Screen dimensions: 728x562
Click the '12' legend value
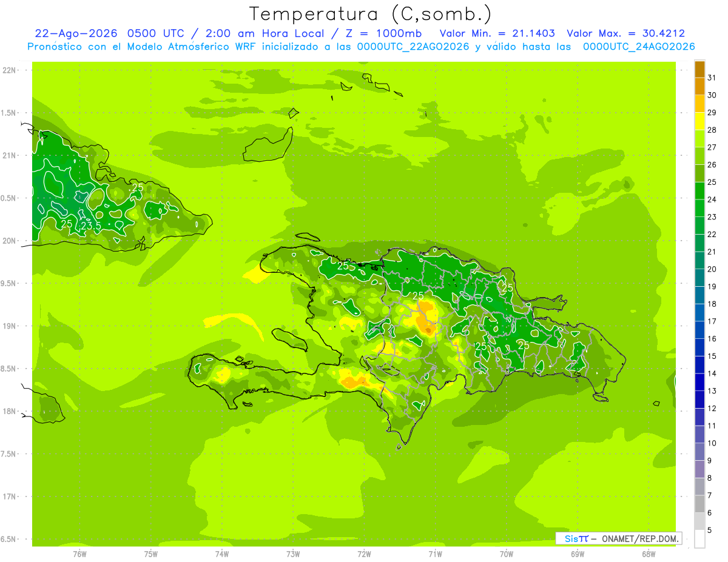tap(712, 408)
